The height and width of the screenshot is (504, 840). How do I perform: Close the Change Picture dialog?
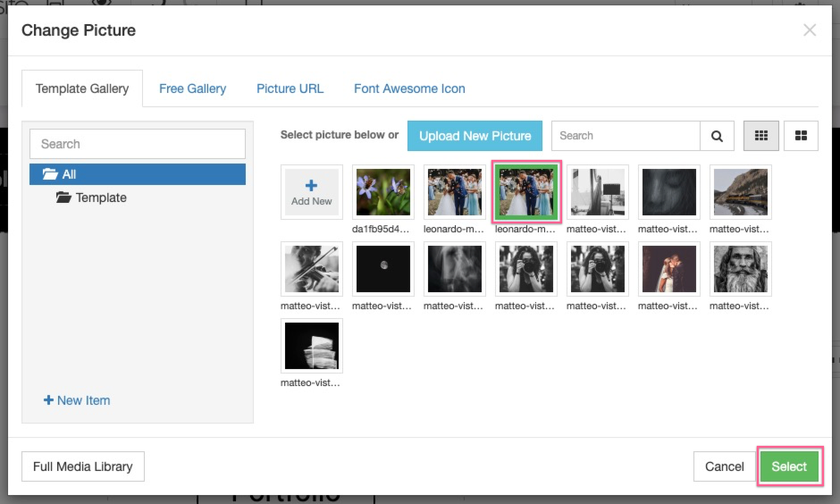[810, 30]
